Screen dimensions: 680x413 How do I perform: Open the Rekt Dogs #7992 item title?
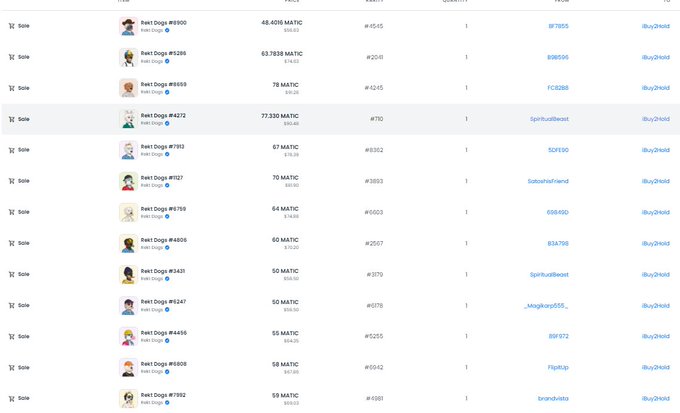coord(163,395)
